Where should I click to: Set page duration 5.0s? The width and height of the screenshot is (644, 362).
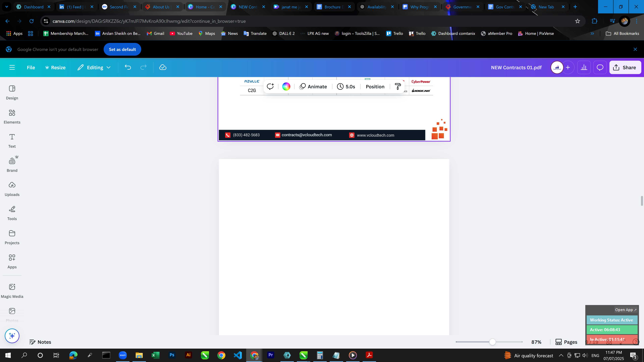pyautogui.click(x=346, y=86)
